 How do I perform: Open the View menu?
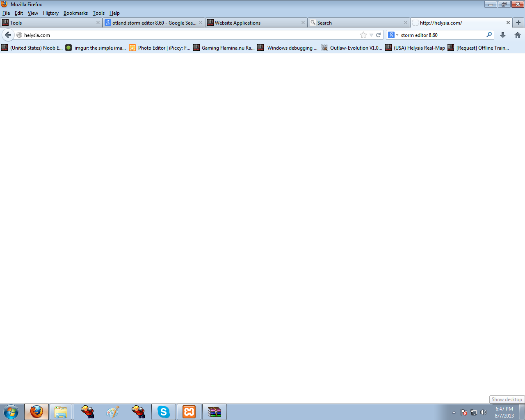tap(33, 13)
